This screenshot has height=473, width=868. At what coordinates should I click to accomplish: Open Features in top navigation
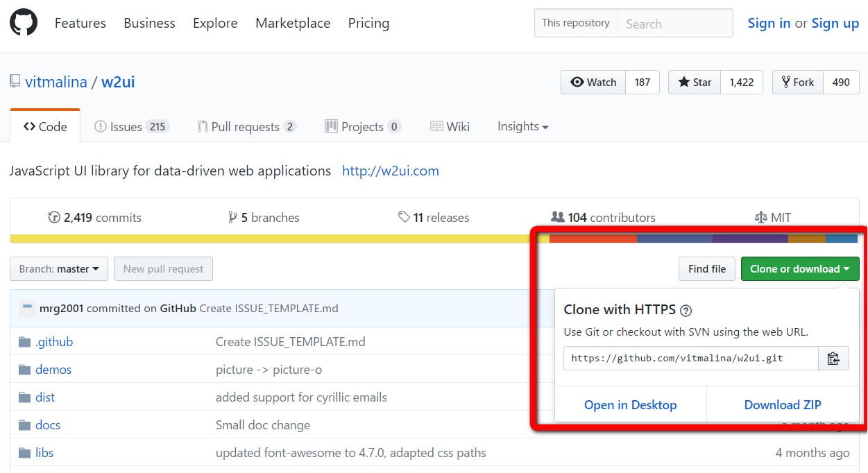click(80, 23)
